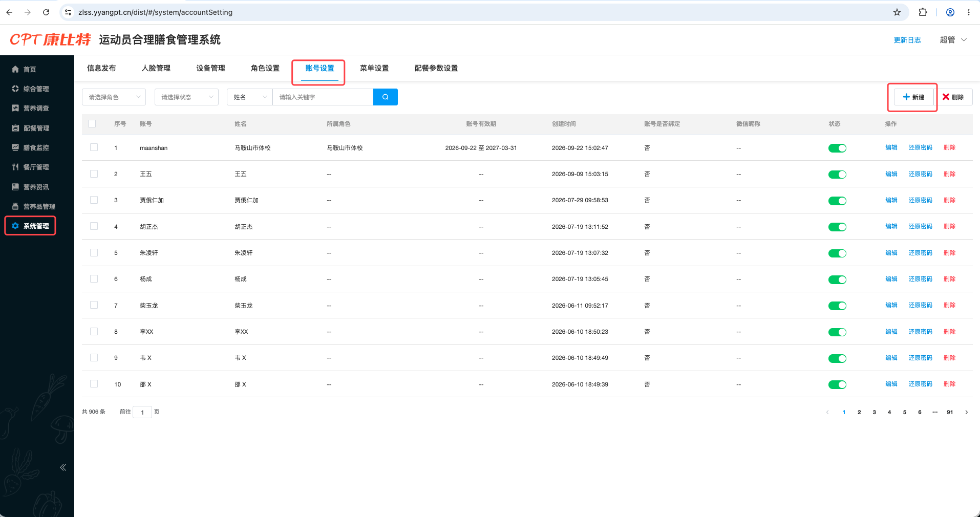
Task: Open browser profile avatar icon
Action: tap(950, 12)
